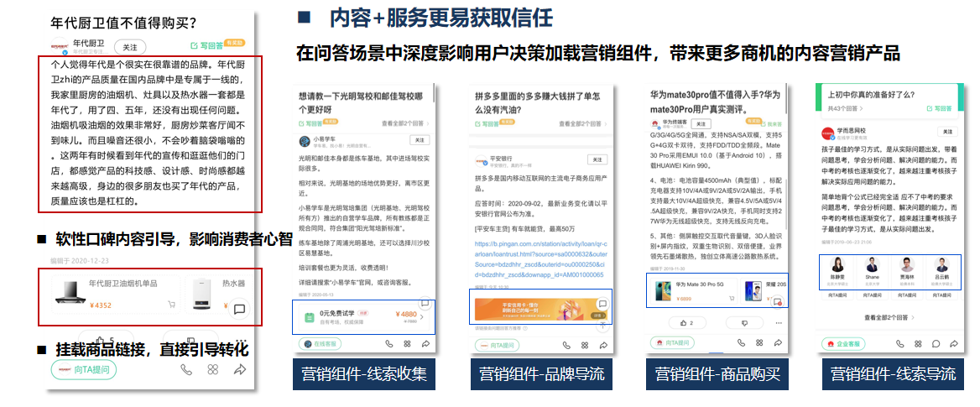Image resolution: width=980 pixels, height=407 pixels.
Task: Click the 营销组件-商品购买 label
Action: [718, 374]
